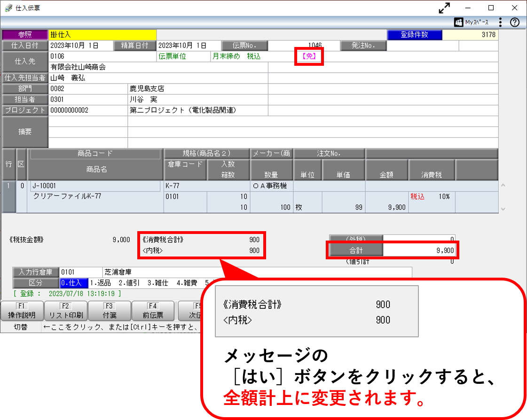The image size is (527, 420).
Task: Click the 芝浦倉庫 warehouse name
Action: click(x=118, y=272)
